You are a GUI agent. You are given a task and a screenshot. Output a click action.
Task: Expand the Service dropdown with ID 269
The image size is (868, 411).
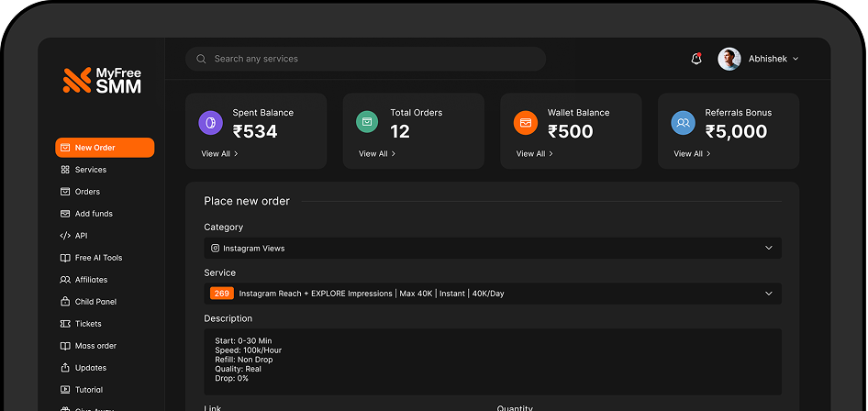(493, 294)
